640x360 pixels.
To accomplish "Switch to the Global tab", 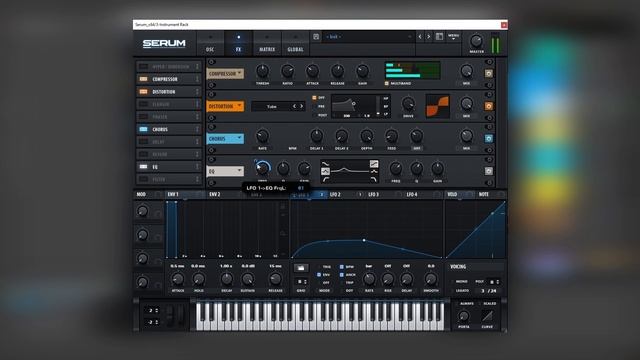I will point(296,43).
